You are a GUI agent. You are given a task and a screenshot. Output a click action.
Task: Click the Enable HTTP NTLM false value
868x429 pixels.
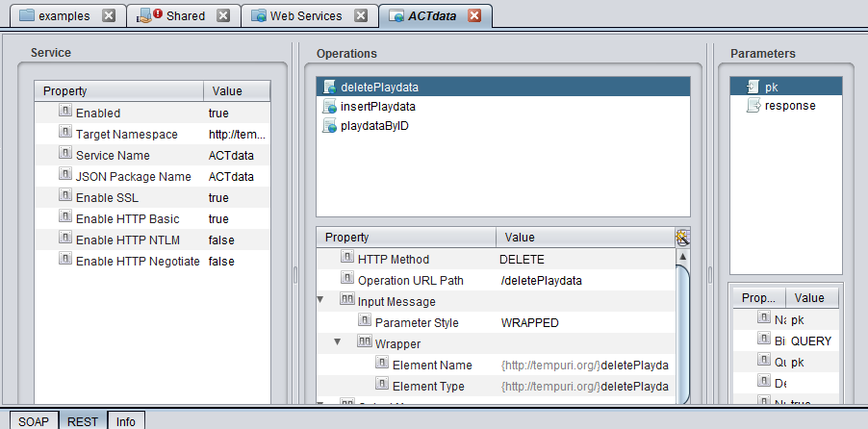(220, 240)
